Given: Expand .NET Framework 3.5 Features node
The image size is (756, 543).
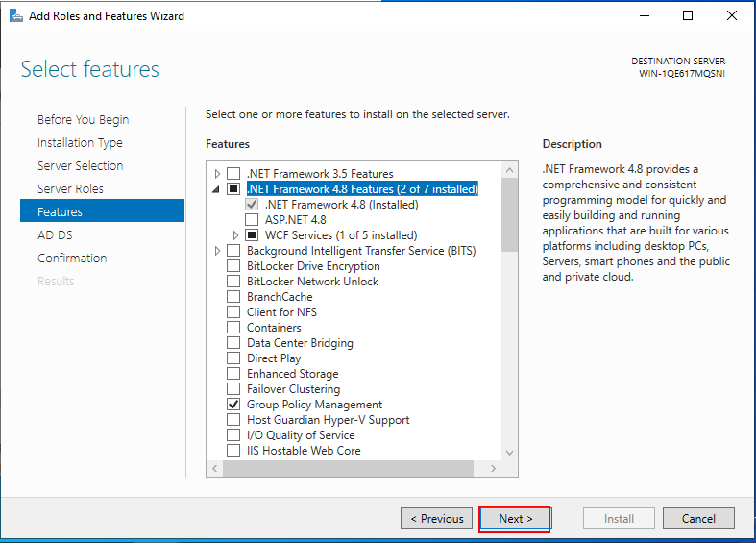Looking at the screenshot, I should (217, 174).
